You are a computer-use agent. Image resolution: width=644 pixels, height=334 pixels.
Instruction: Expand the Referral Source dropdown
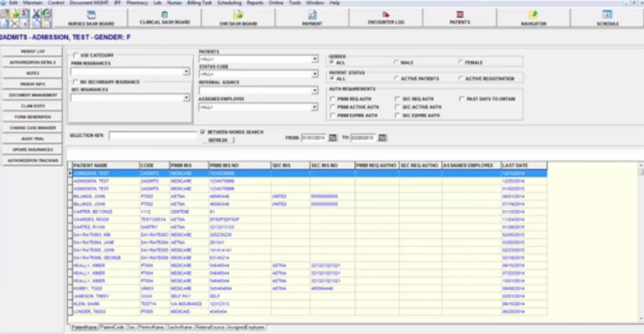click(x=314, y=91)
